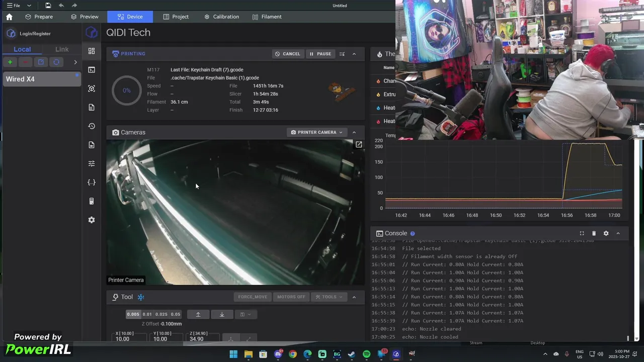The width and height of the screenshot is (644, 362).
Task: Save the project with the floppy icon
Action: [48, 6]
